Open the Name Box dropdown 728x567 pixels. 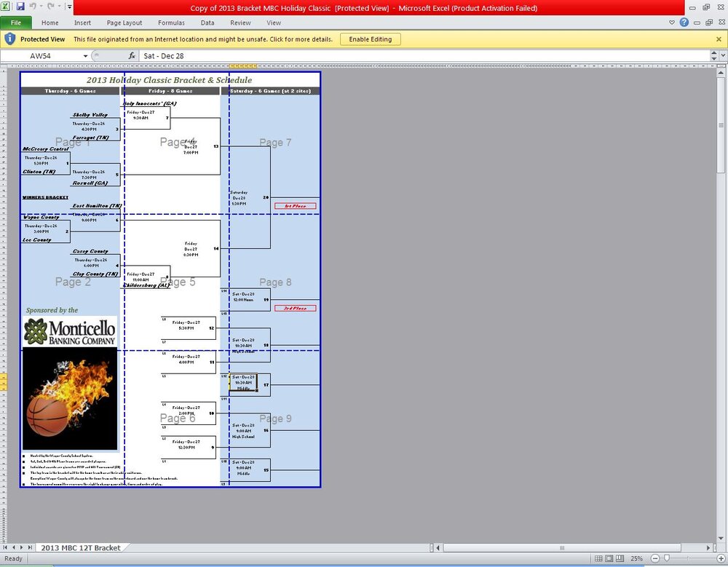coord(85,56)
